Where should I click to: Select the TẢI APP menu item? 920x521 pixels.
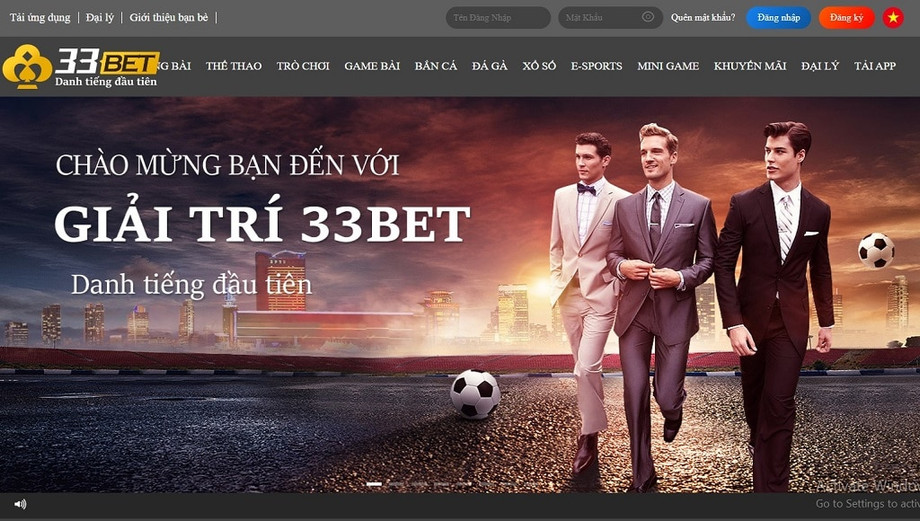pyautogui.click(x=875, y=66)
